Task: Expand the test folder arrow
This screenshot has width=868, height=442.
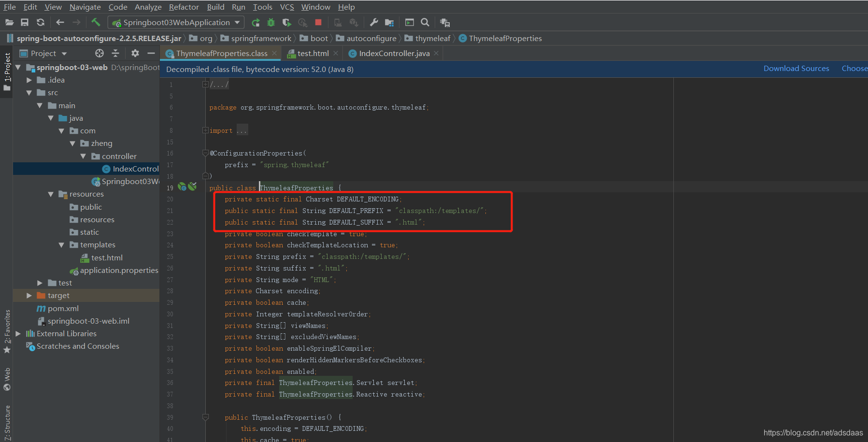Action: click(40, 283)
